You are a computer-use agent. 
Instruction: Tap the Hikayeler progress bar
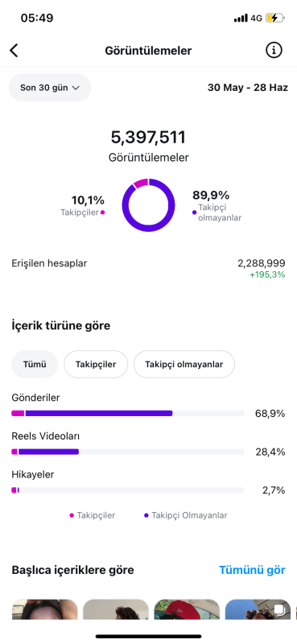pyautogui.click(x=128, y=490)
